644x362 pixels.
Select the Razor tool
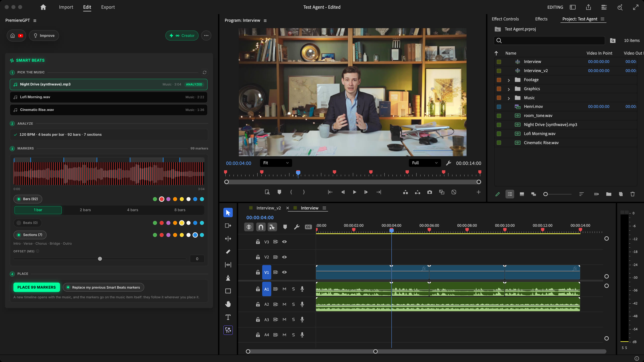228,252
